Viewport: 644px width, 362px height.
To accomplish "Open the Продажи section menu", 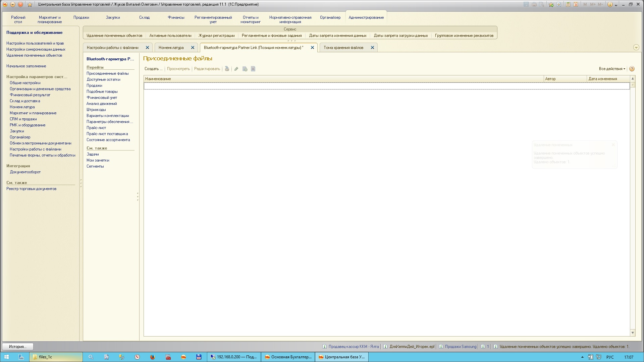I will (x=81, y=17).
